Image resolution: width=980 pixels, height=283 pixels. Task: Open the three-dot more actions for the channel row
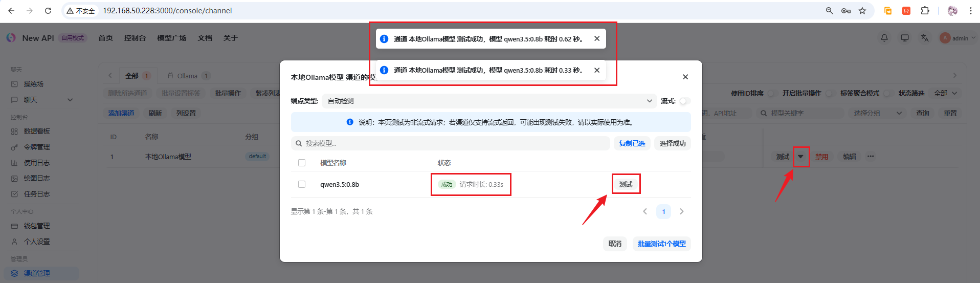tap(871, 157)
